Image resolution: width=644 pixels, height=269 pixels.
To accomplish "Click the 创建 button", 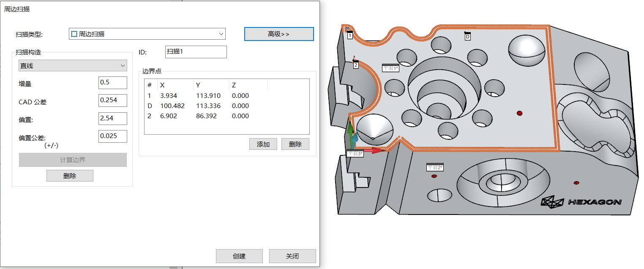I will coord(239,256).
